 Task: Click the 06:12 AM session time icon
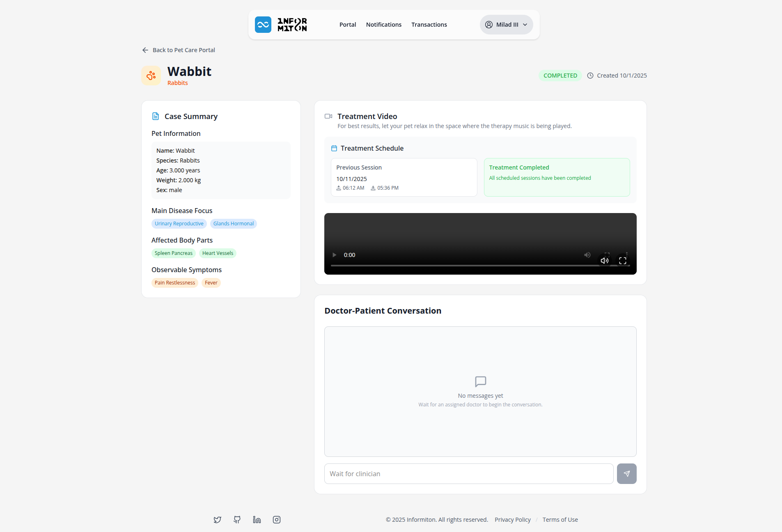pos(339,188)
